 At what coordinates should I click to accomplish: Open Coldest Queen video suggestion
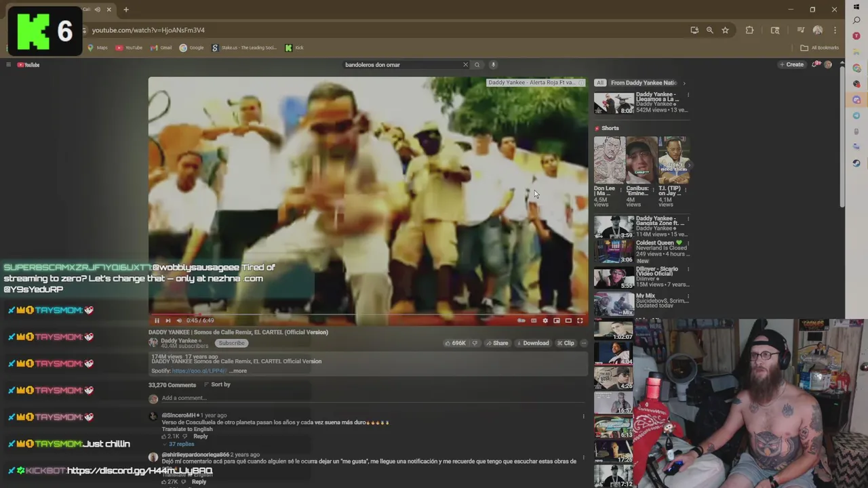pyautogui.click(x=614, y=252)
